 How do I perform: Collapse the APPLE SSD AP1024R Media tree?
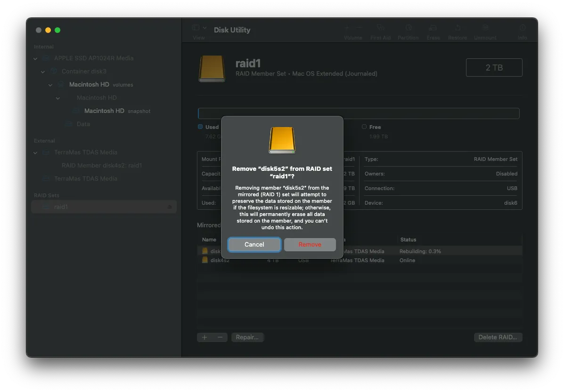pos(35,58)
